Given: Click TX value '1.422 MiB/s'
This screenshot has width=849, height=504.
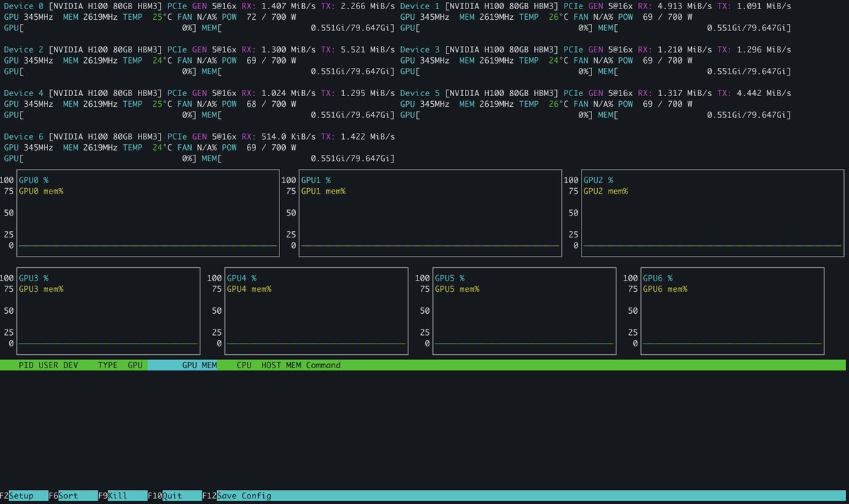Looking at the screenshot, I should coord(367,136).
